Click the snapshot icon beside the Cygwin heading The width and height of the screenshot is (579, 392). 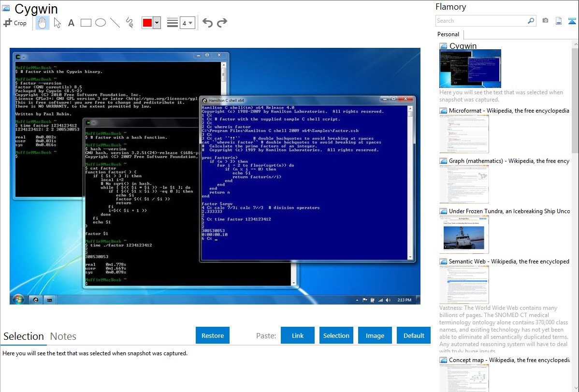click(x=6, y=9)
